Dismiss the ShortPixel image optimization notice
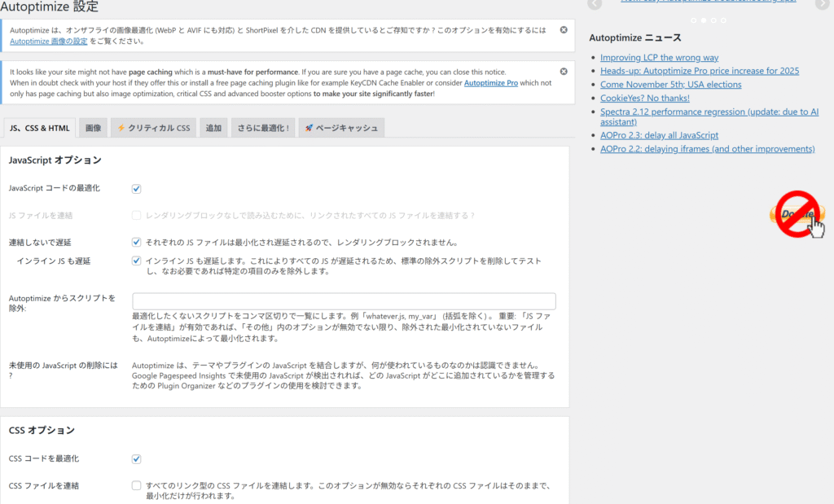Viewport: 834px width, 504px height. coord(564,30)
